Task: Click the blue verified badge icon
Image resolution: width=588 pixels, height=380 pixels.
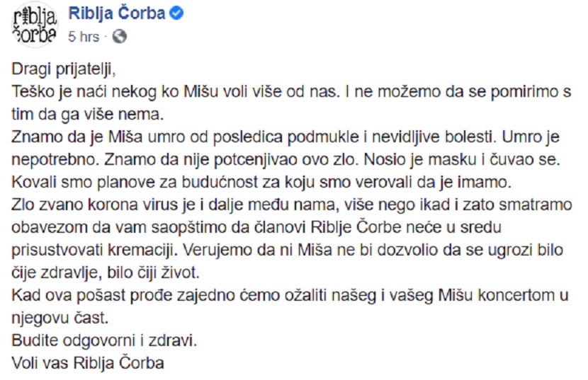Action: click(176, 13)
